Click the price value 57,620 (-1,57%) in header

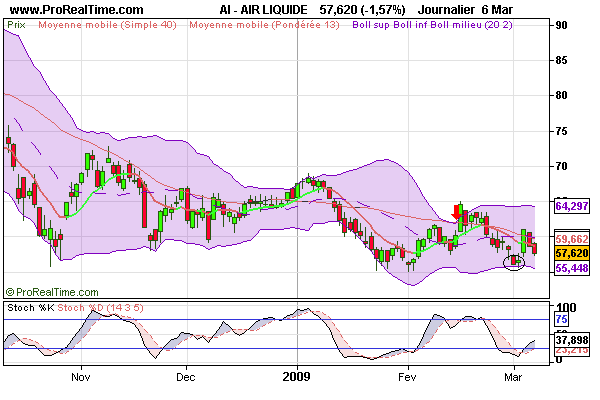point(362,10)
